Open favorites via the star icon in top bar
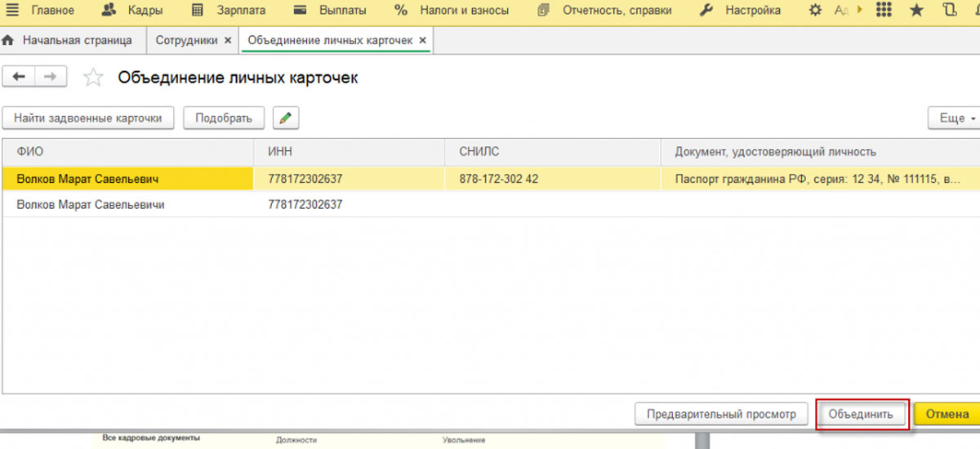The width and height of the screenshot is (980, 449). click(x=916, y=11)
